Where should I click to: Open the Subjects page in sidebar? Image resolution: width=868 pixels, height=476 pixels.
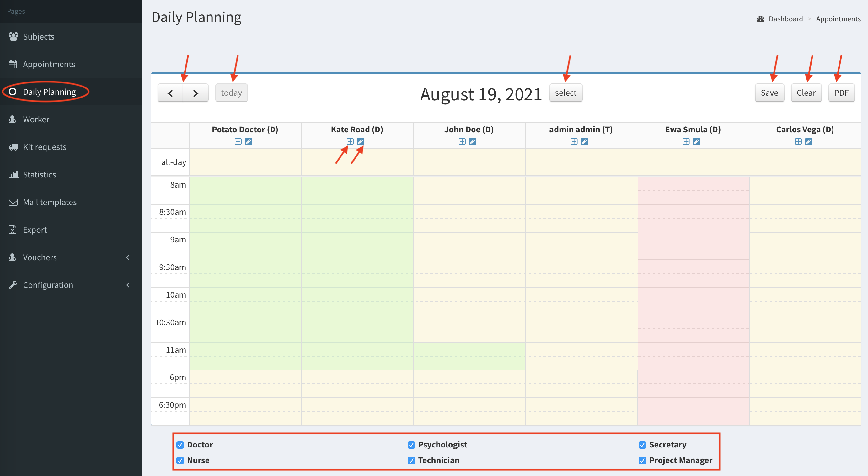38,36
